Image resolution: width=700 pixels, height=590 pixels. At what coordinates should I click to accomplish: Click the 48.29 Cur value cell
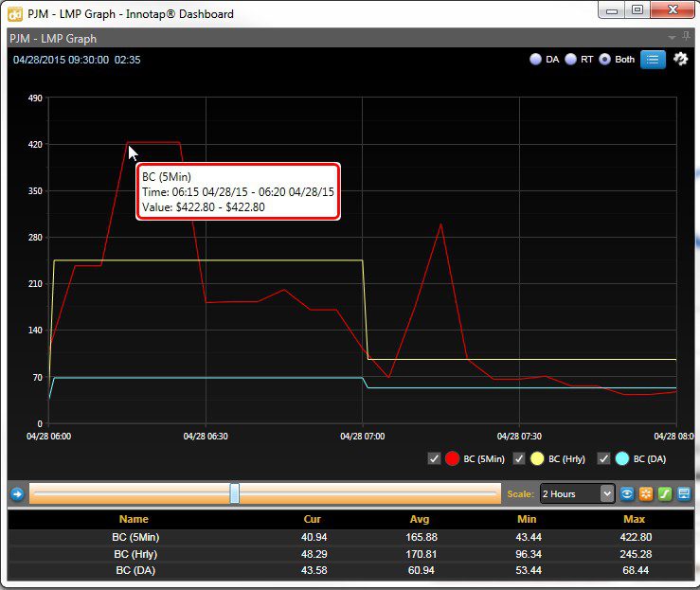[x=314, y=554]
